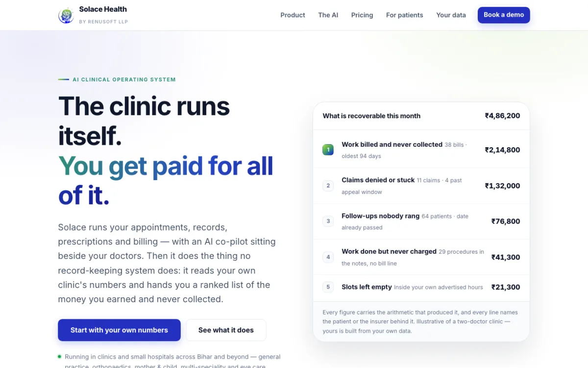Select rank 2 badge for denied claims
Viewport: 588px width, 368px height.
coord(328,185)
